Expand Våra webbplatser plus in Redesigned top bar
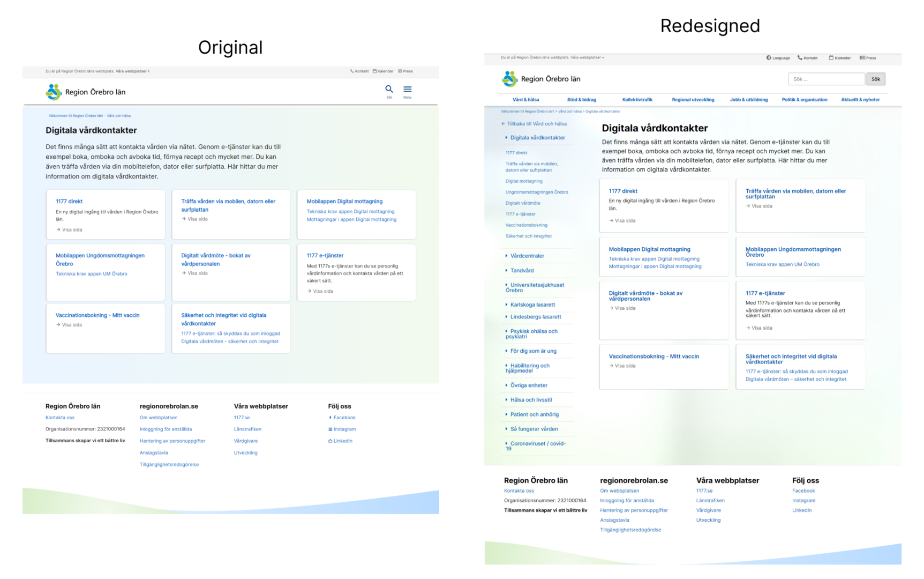This screenshot has height=579, width=924. [603, 57]
